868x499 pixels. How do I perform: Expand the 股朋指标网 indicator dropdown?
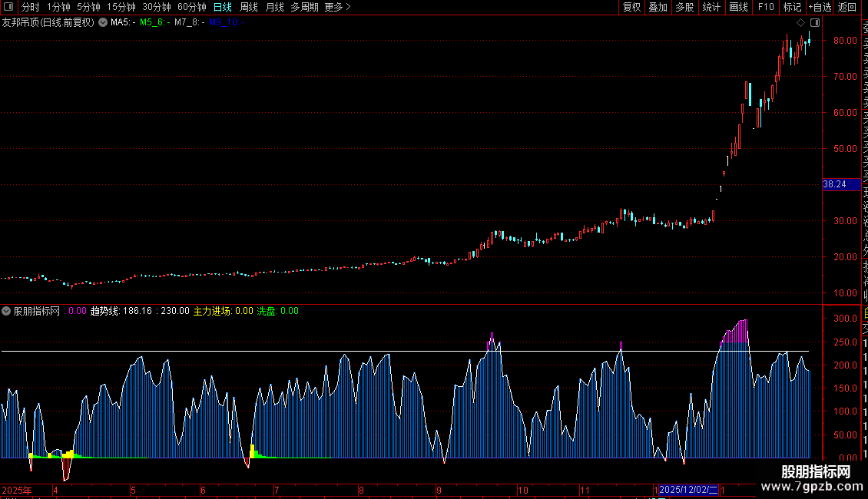point(7,311)
